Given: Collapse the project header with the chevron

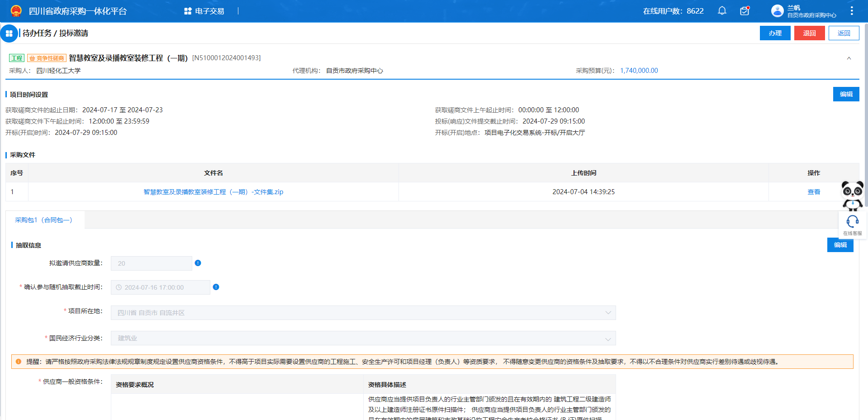Looking at the screenshot, I should point(849,58).
